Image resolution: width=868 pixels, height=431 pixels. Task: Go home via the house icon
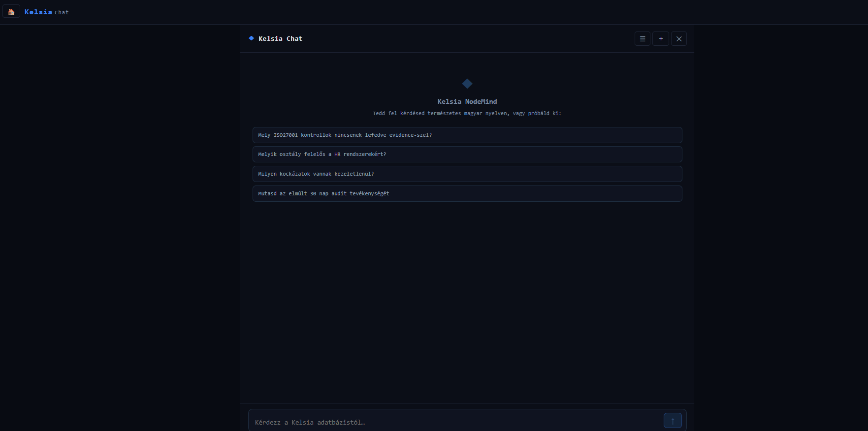click(x=11, y=12)
